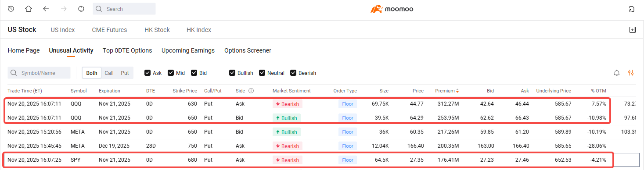The image size is (644, 170).
Task: Refresh the page with reload icon
Action: (x=81, y=9)
